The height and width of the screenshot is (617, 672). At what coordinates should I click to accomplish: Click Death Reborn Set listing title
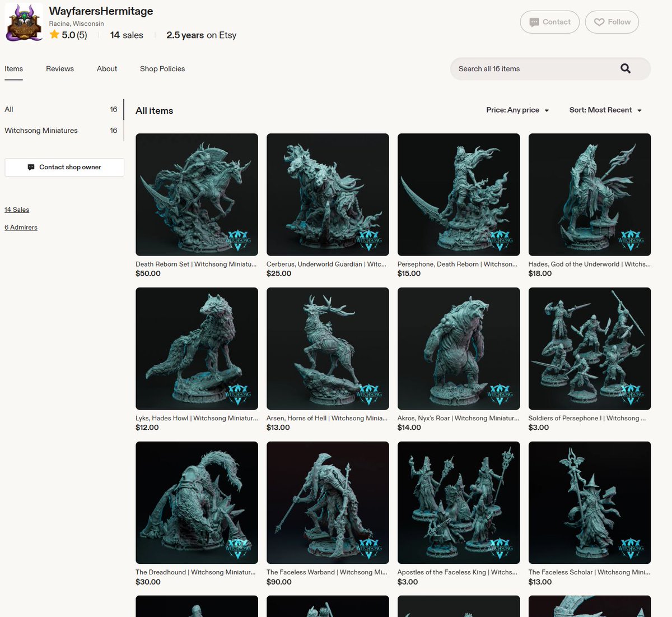coord(196,264)
